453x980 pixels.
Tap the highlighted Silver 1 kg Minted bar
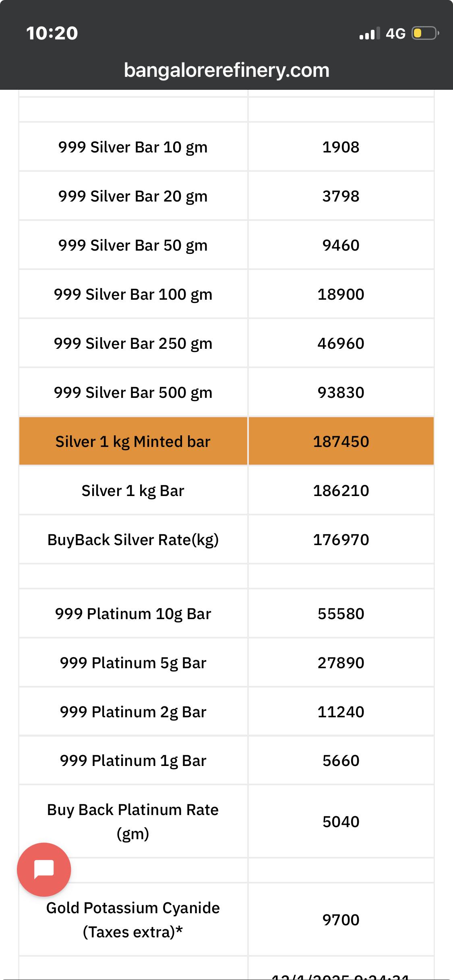(133, 442)
